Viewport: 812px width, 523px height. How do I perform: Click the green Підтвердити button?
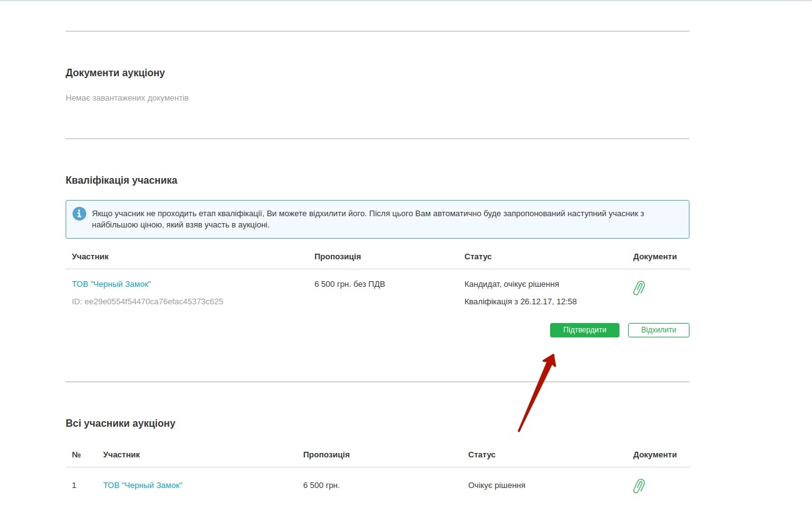coord(584,330)
